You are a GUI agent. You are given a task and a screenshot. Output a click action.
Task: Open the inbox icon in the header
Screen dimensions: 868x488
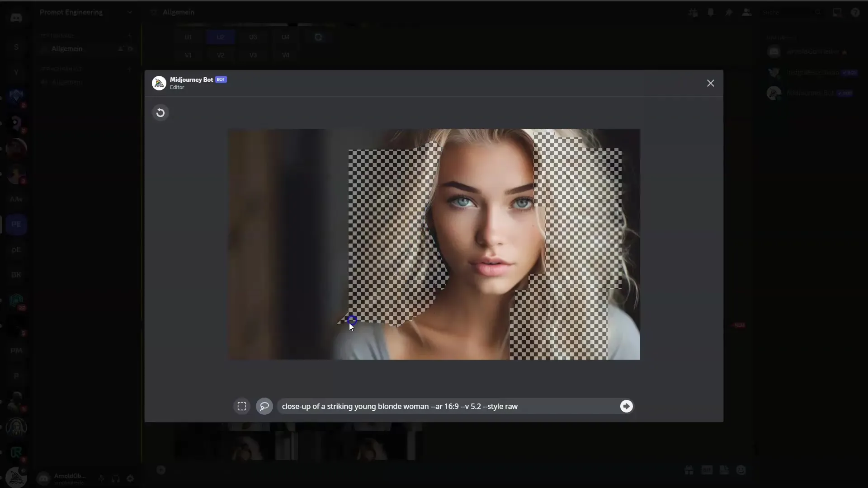(x=837, y=13)
